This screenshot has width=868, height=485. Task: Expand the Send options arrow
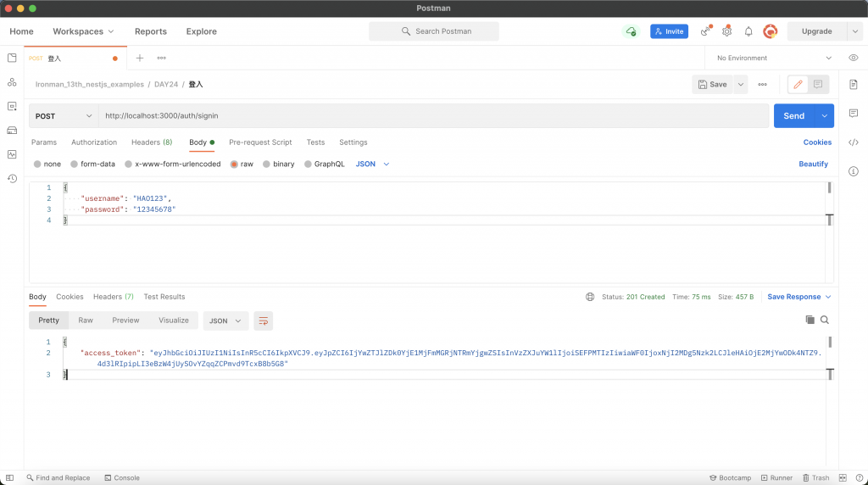[x=824, y=116]
